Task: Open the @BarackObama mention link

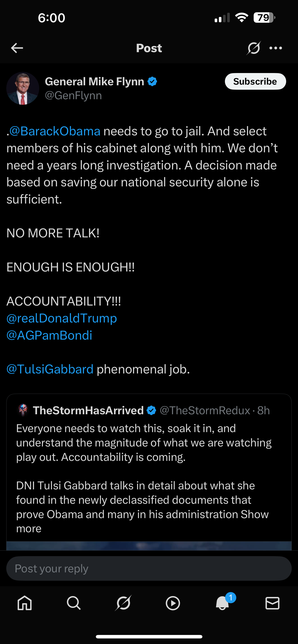Action: 55,131
